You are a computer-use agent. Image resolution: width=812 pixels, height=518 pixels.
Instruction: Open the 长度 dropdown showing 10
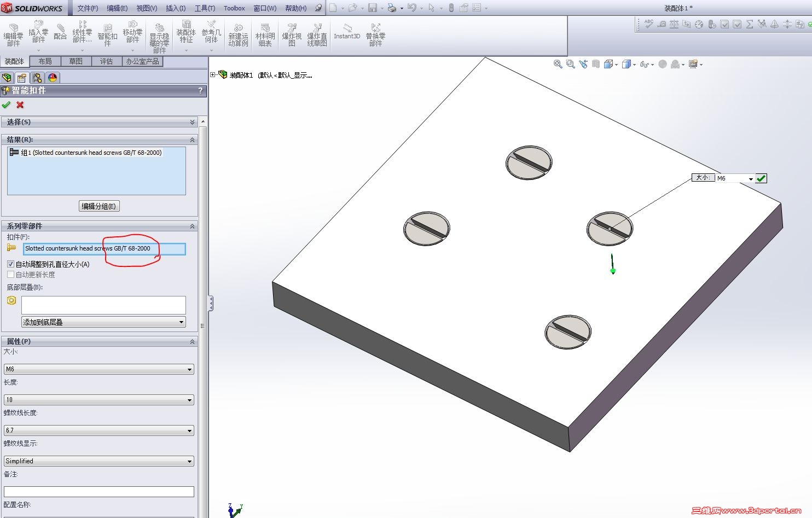[x=99, y=400]
